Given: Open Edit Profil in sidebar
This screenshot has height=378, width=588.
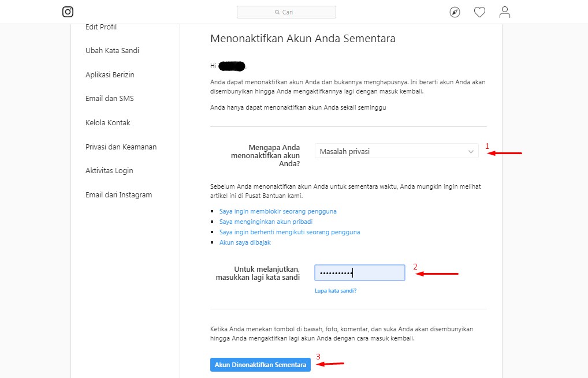Looking at the screenshot, I should (101, 27).
